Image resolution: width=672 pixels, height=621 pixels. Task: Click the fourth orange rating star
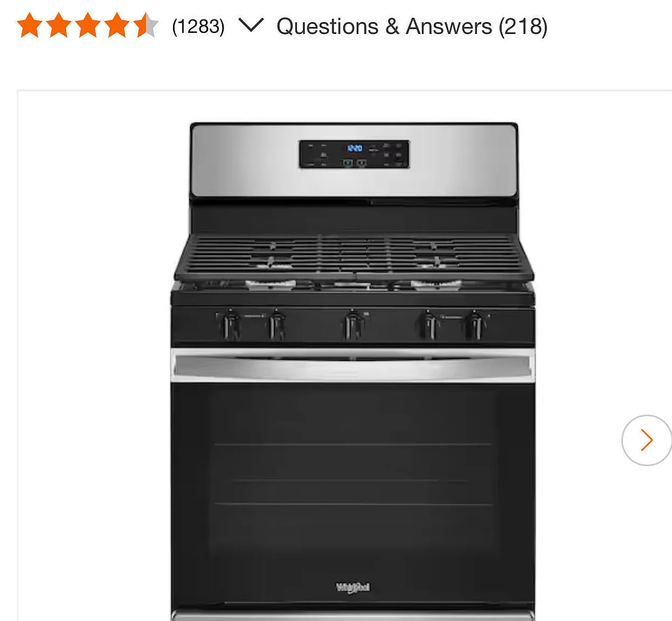click(117, 26)
